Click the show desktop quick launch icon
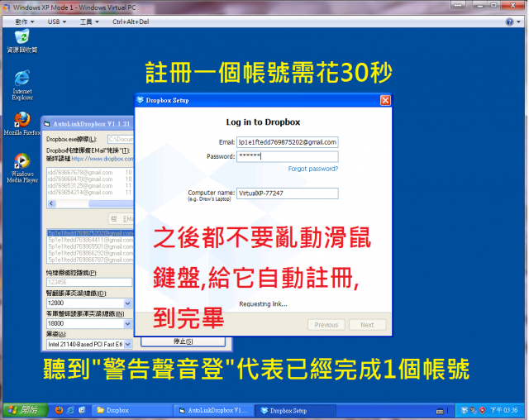Image resolution: width=529 pixels, height=420 pixels. point(82,410)
